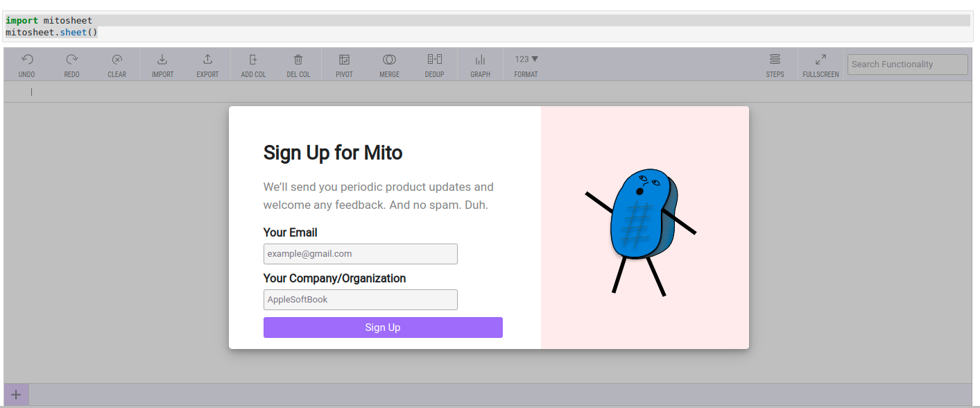The image size is (980, 408).
Task: Open the Merge tool
Action: 389,60
